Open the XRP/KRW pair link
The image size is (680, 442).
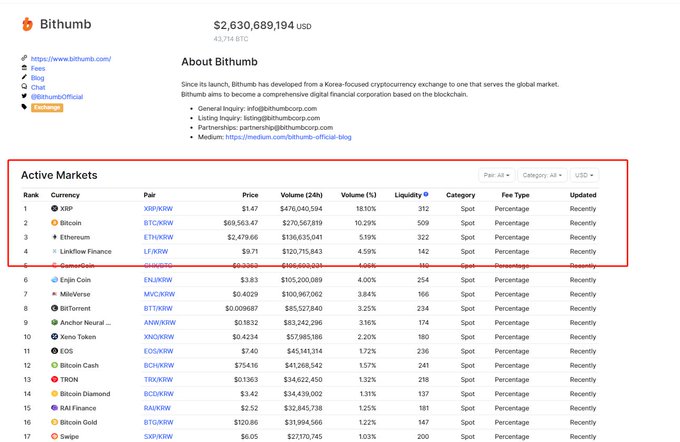click(158, 209)
